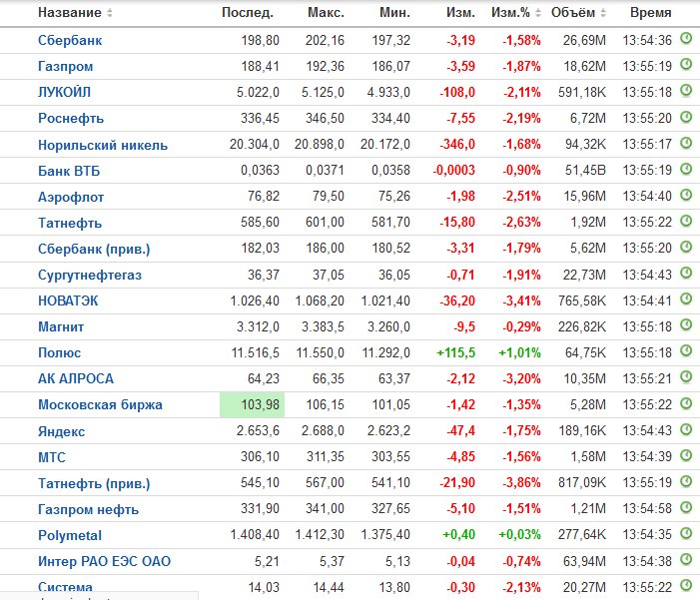This screenshot has height=600, width=700.
Task: Click the clock icon in Система row
Action: (x=686, y=585)
